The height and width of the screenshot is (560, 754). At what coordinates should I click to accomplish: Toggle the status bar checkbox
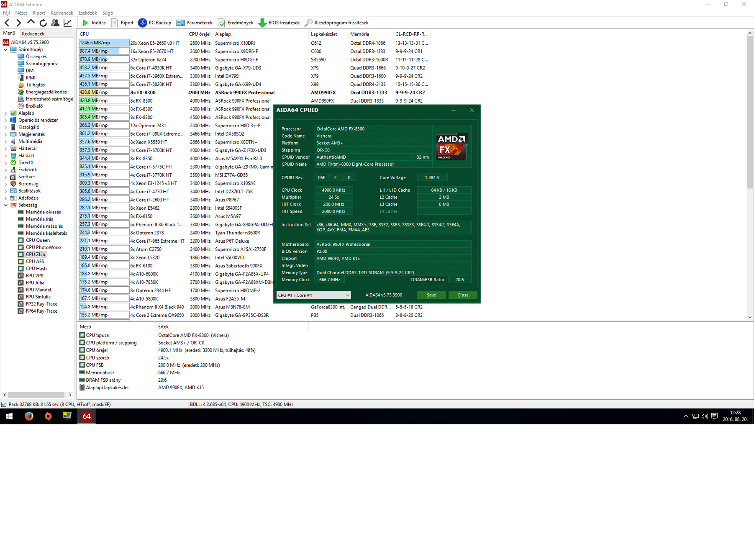(4, 404)
